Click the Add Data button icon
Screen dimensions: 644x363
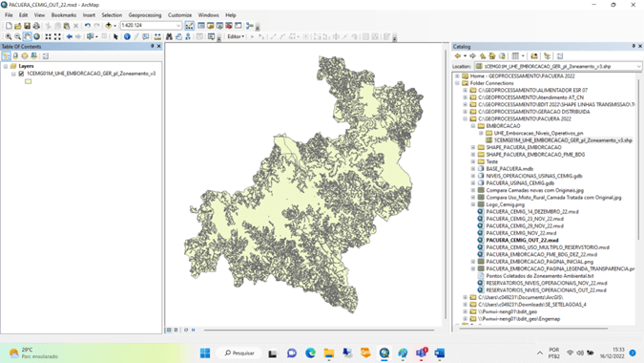click(x=109, y=26)
